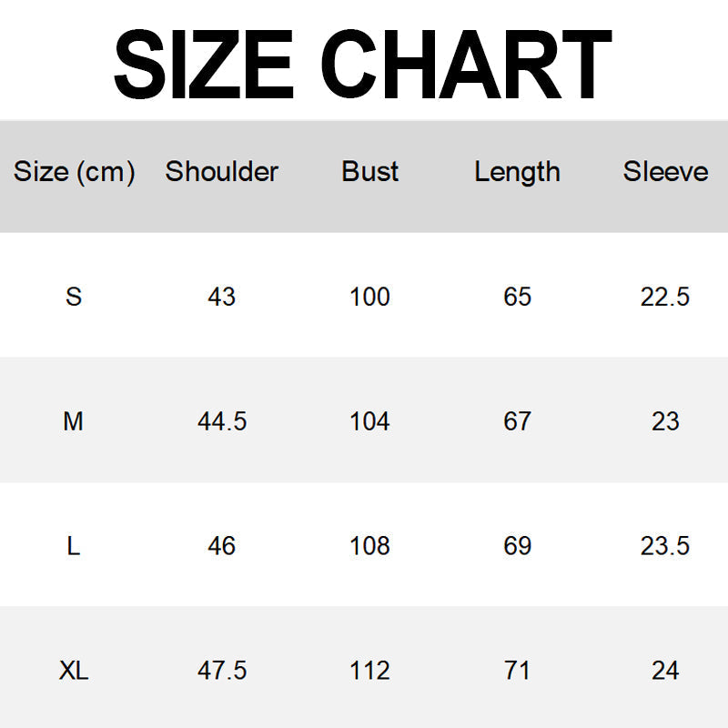Click the XL size row label
The width and height of the screenshot is (728, 728).
coord(74,671)
